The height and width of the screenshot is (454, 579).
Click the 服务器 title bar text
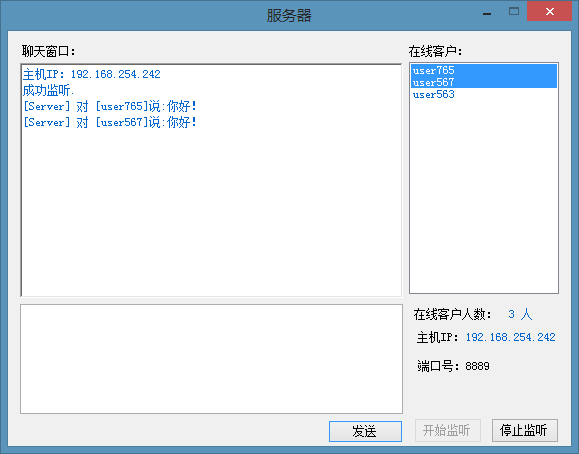289,16
